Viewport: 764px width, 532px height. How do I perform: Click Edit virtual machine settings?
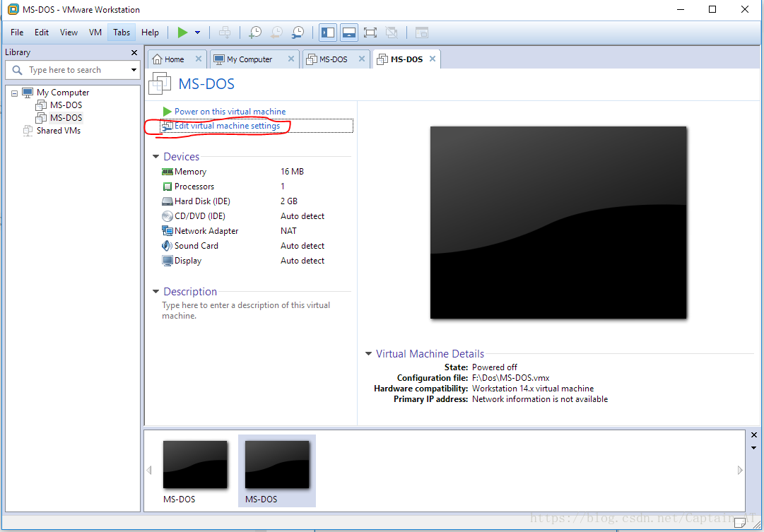(x=227, y=126)
